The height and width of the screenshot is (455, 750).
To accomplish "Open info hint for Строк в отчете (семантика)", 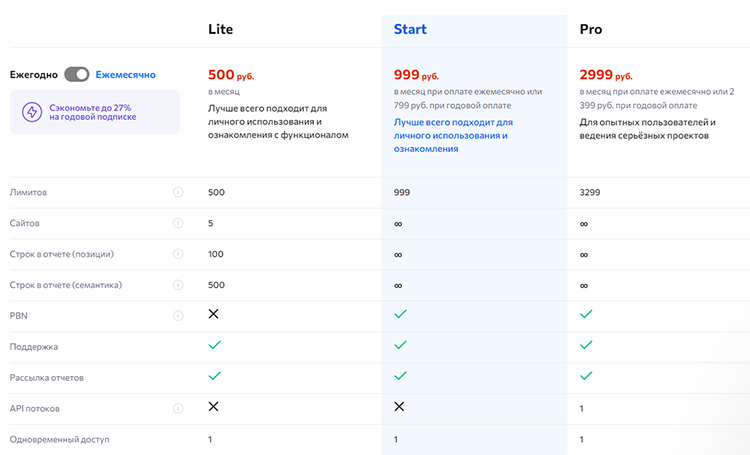I will (178, 285).
